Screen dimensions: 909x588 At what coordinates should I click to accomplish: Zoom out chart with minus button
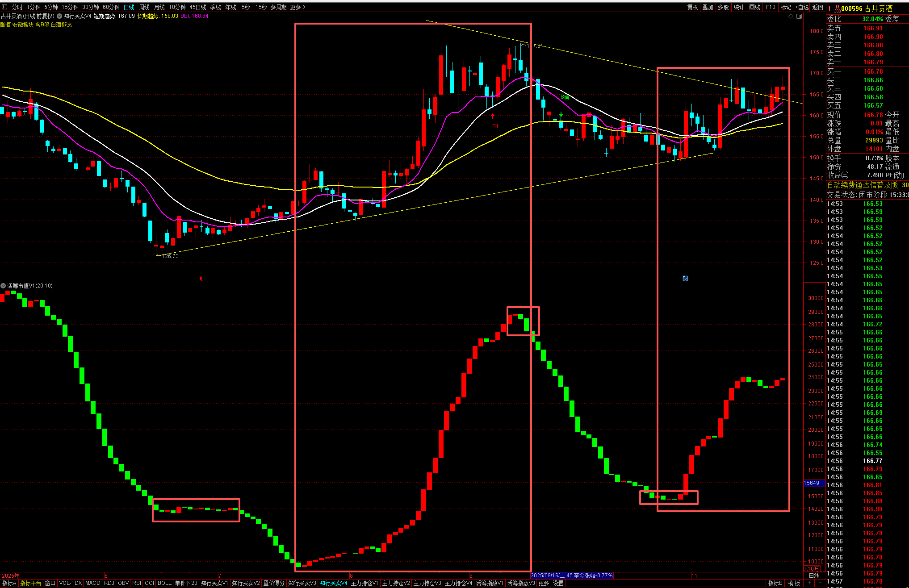pos(820,583)
